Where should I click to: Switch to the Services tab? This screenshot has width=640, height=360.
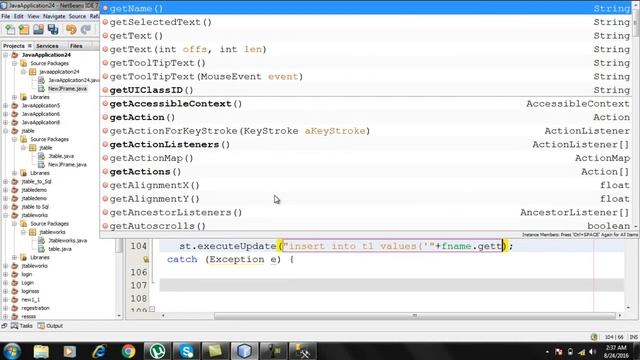click(x=47, y=46)
